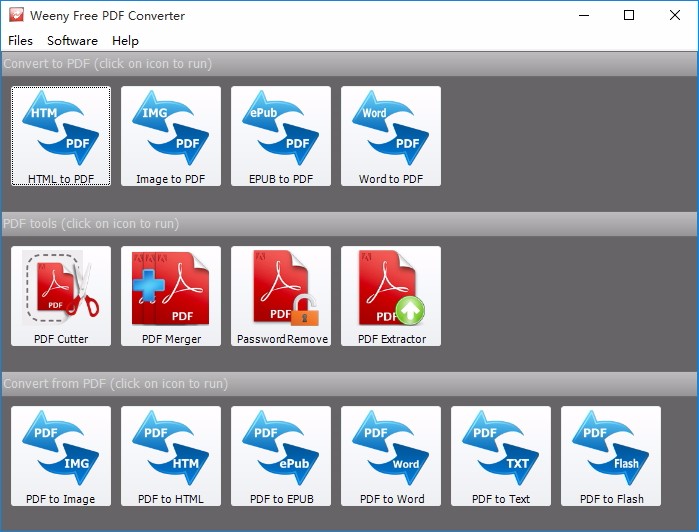This screenshot has width=699, height=532.
Task: Run the PDF Extractor tool
Action: point(391,296)
